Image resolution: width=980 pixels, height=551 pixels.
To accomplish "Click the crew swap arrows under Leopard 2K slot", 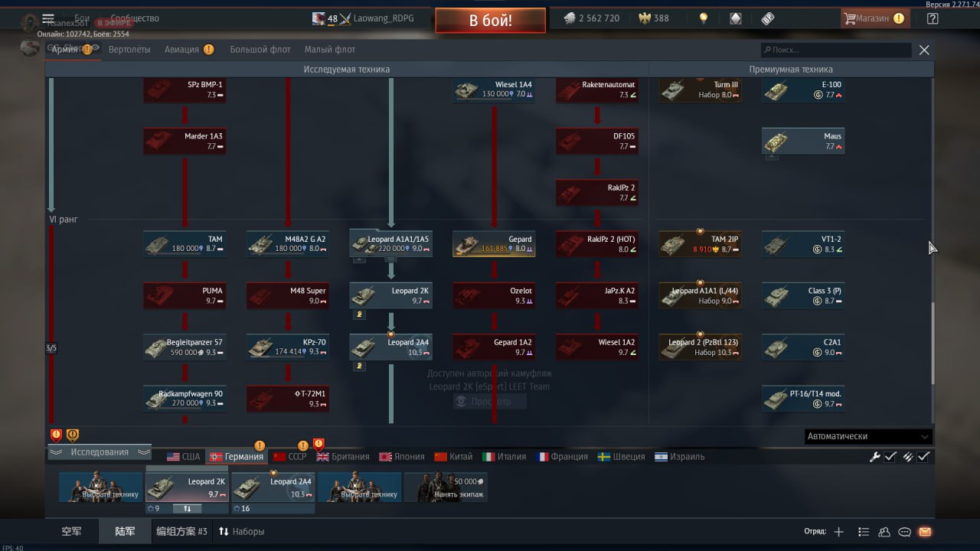I will 187,508.
